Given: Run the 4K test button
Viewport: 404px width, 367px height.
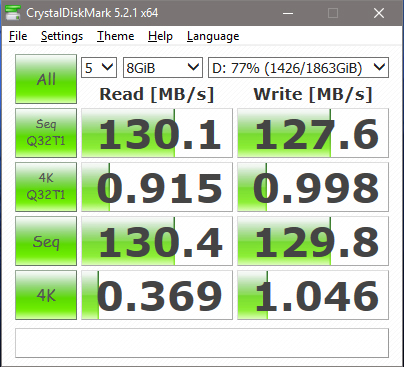Looking at the screenshot, I should pos(46,295).
